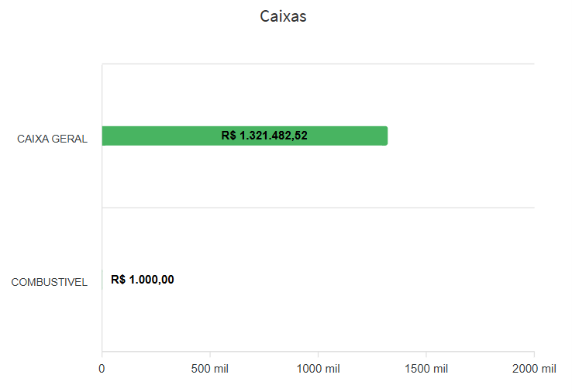The image size is (572, 392).
Task: Click the R$ 1.000,00 value label
Action: (143, 280)
